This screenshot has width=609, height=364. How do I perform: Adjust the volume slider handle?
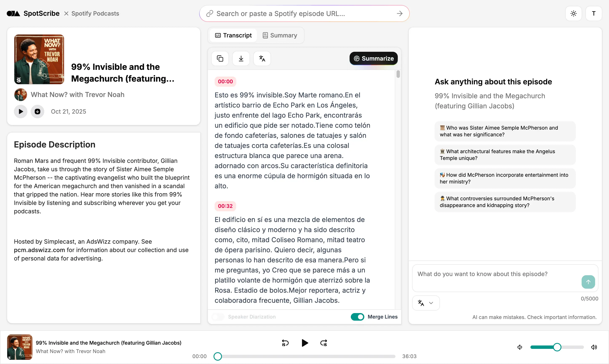click(x=557, y=347)
